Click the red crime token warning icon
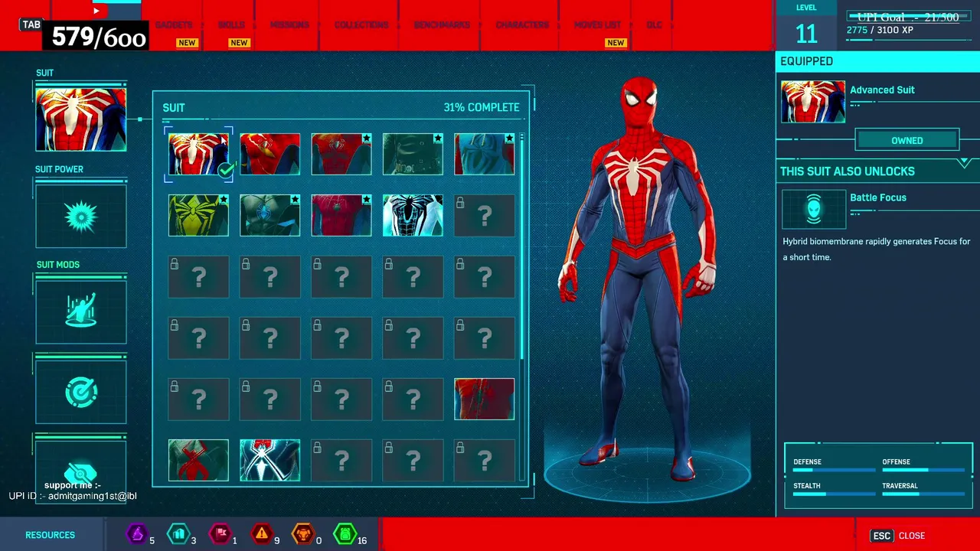980x551 pixels. click(x=262, y=534)
